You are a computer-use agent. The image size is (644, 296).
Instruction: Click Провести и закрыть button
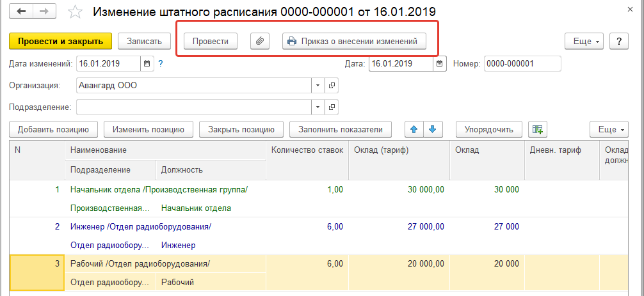coord(61,41)
